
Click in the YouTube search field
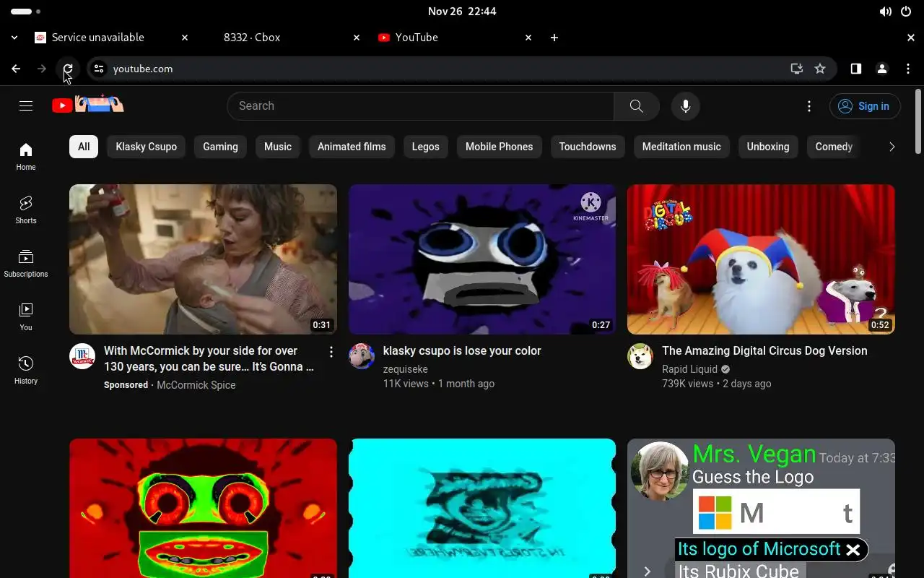point(420,106)
